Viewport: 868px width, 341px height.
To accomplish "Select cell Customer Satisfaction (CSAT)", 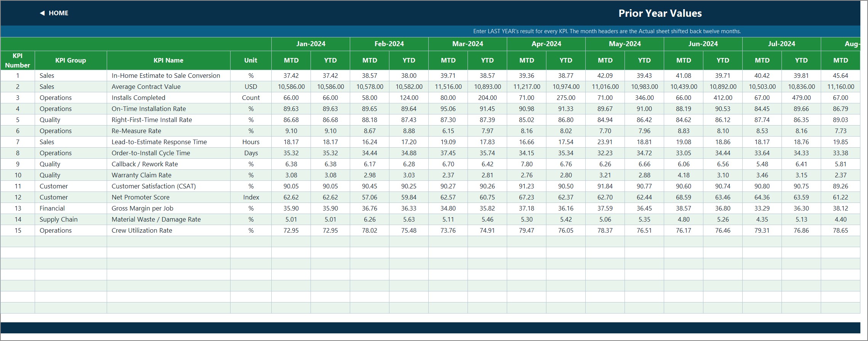I will tap(168, 186).
